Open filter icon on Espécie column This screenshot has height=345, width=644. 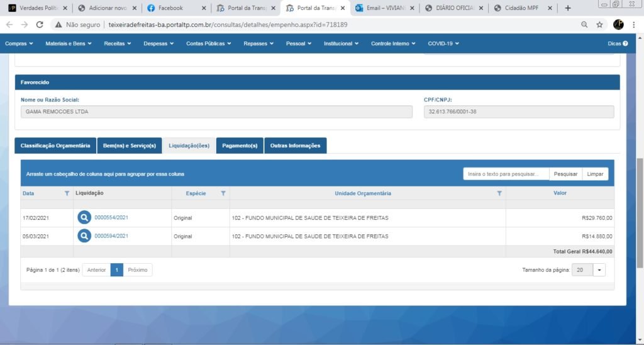pyautogui.click(x=223, y=193)
